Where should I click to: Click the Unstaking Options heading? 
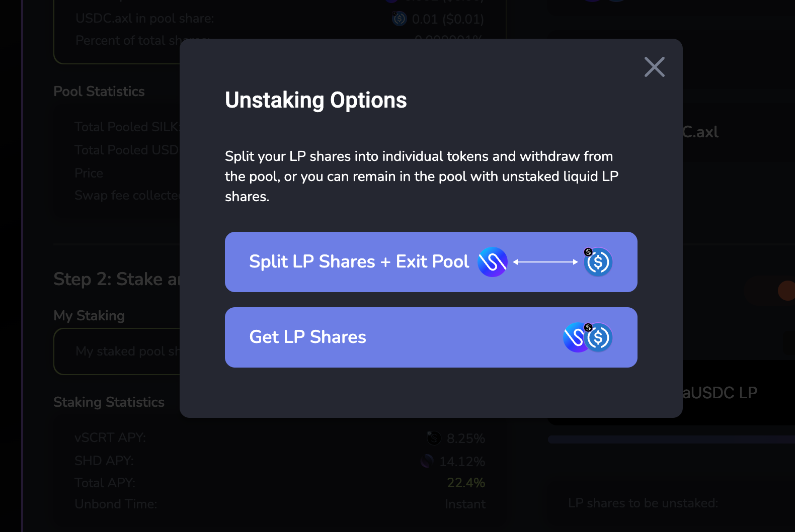pyautogui.click(x=315, y=100)
